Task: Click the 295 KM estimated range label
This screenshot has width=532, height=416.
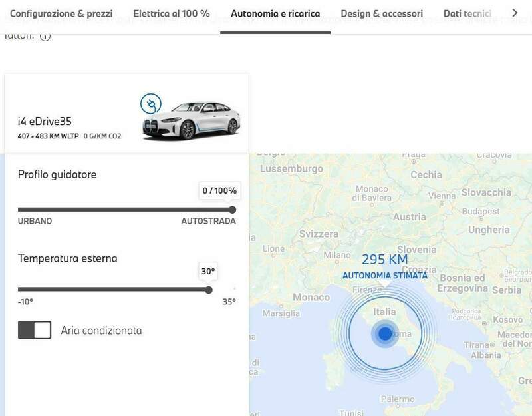Action: (x=385, y=260)
